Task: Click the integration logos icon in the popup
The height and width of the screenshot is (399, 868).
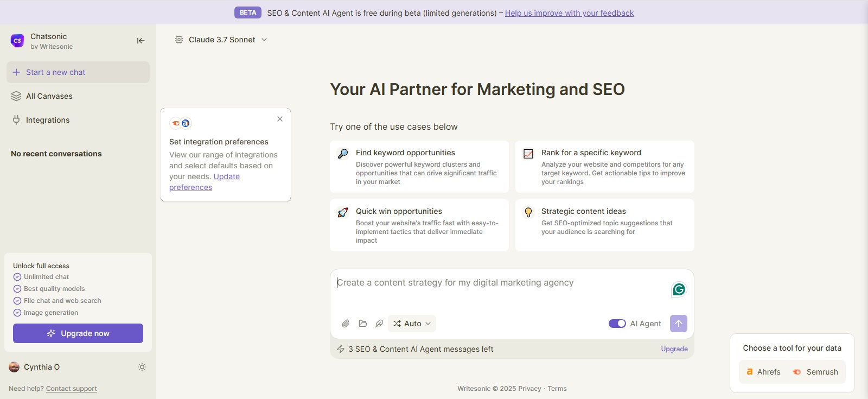Action: click(x=181, y=123)
